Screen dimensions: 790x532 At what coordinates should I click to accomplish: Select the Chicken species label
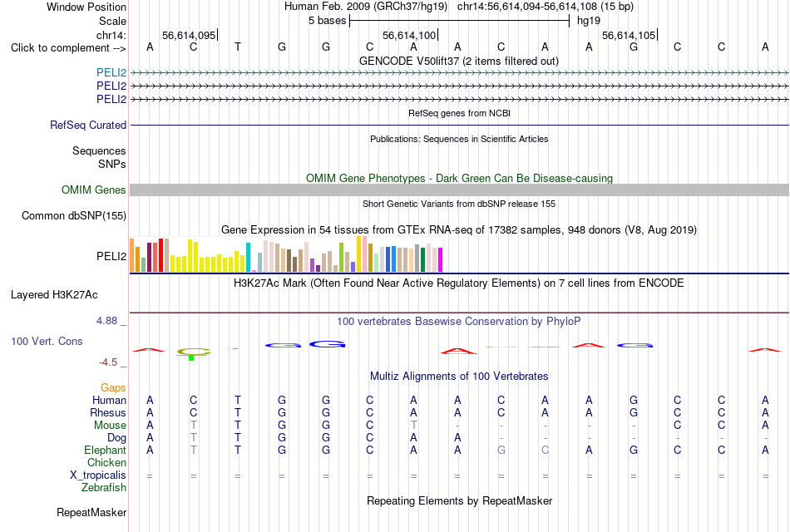tap(106, 462)
